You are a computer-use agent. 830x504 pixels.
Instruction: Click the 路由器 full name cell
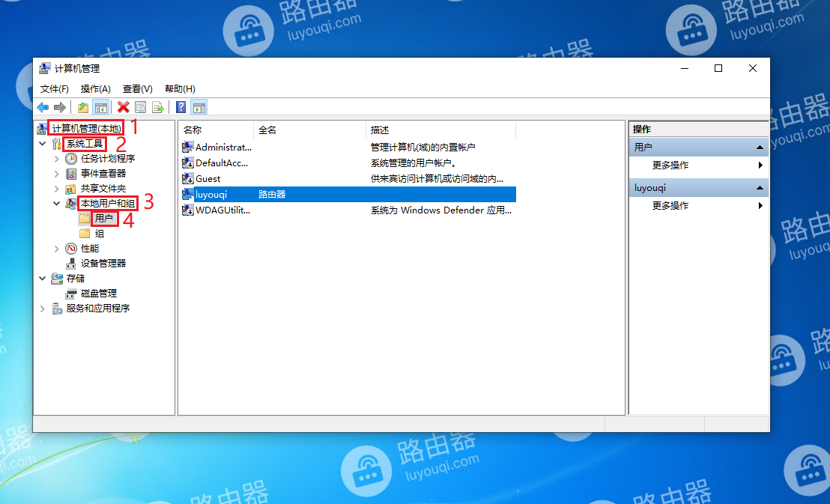click(272, 194)
